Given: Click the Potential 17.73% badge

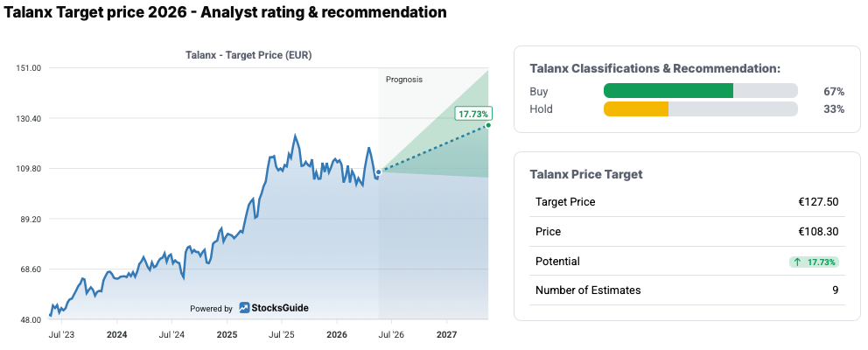Looking at the screenshot, I should [815, 262].
